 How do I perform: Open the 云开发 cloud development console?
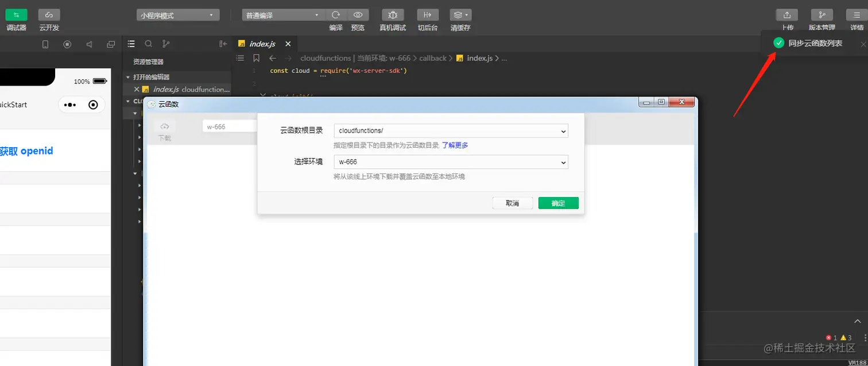click(49, 15)
